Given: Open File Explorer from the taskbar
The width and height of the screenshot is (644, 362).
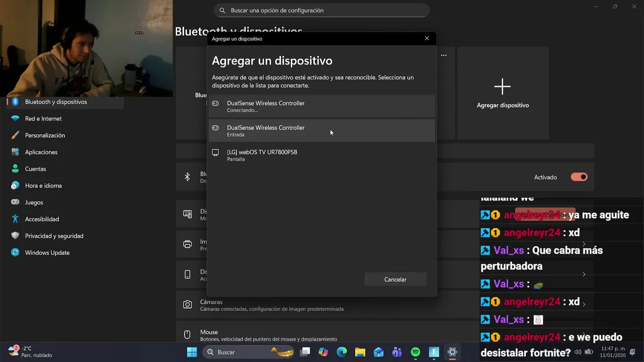Looking at the screenshot, I should click(360, 352).
